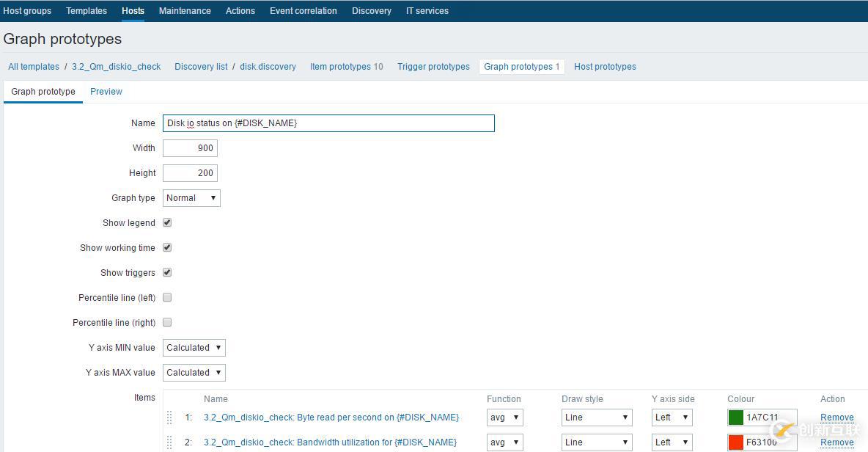868x452 pixels.
Task: Click the red F63100 colour swatch
Action: tap(736, 442)
